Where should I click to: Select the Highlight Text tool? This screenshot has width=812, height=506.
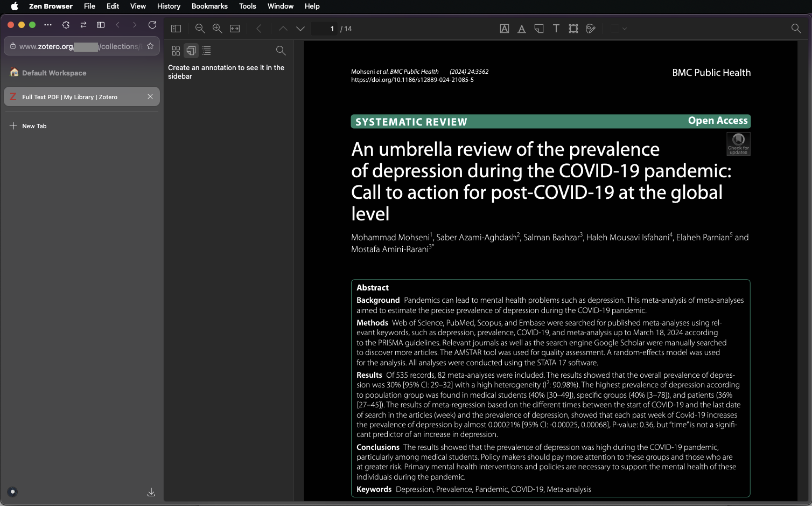coord(505,29)
